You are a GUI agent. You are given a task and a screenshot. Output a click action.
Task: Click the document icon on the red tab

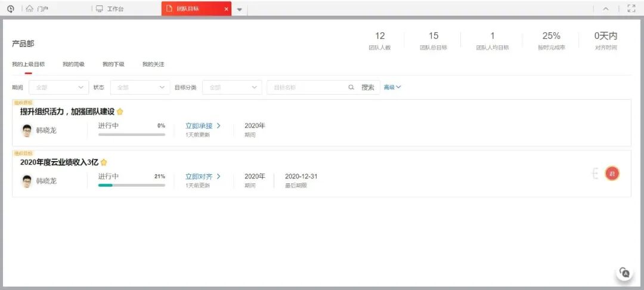click(169, 8)
